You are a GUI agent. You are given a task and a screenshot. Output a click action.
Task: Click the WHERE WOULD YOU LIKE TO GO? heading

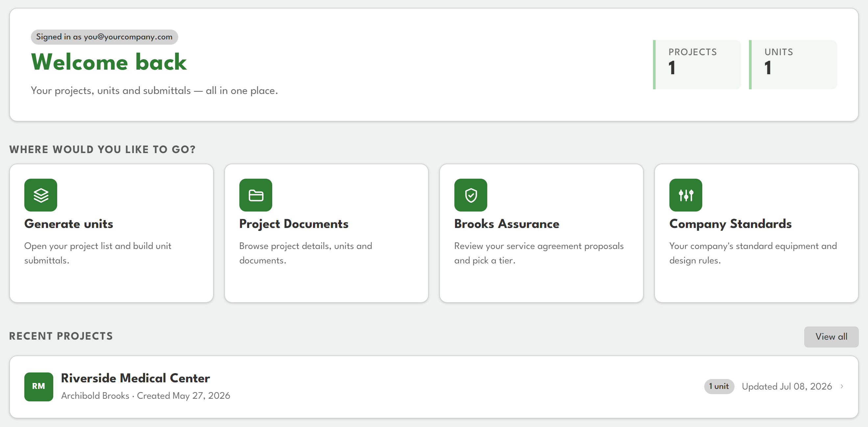point(103,149)
